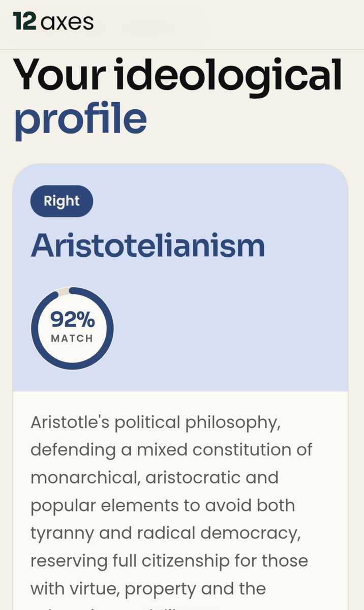Image resolution: width=364 pixels, height=610 pixels.
Task: Tap the line "with virtue, property and the"
Action: (148, 589)
